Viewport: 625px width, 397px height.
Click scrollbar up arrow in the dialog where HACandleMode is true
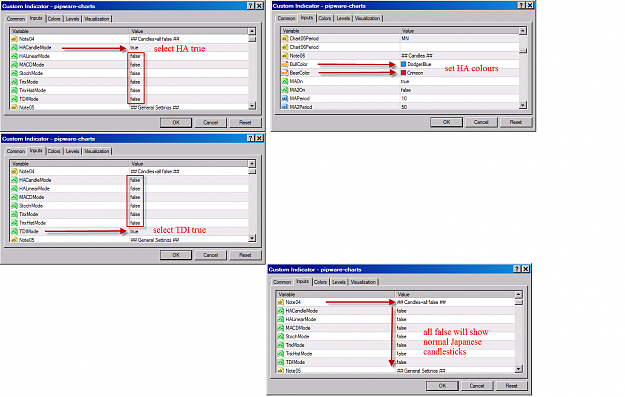[x=252, y=31]
